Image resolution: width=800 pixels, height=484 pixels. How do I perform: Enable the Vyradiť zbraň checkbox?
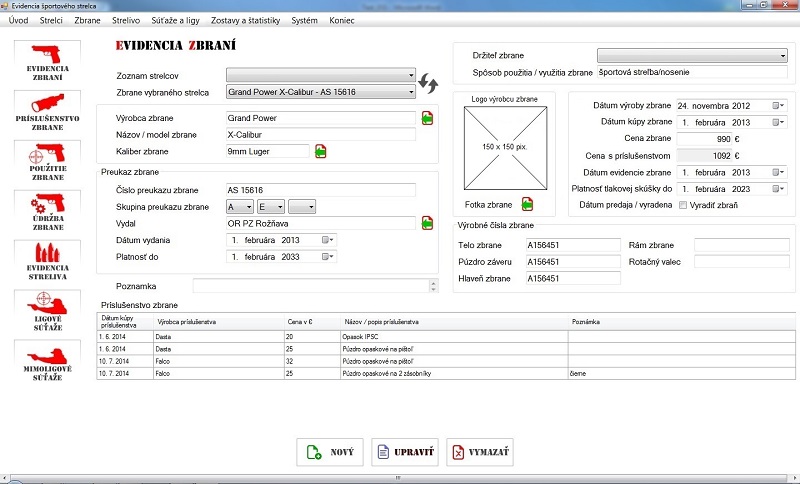click(683, 205)
